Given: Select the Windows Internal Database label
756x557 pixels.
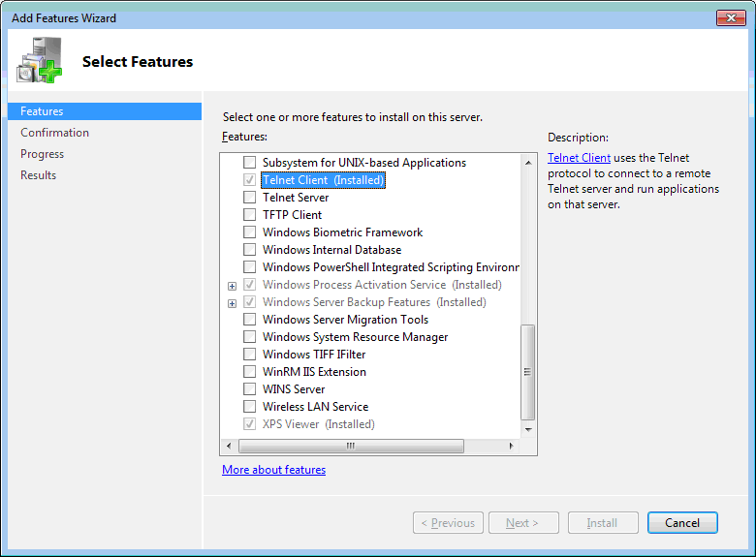Looking at the screenshot, I should pos(331,250).
